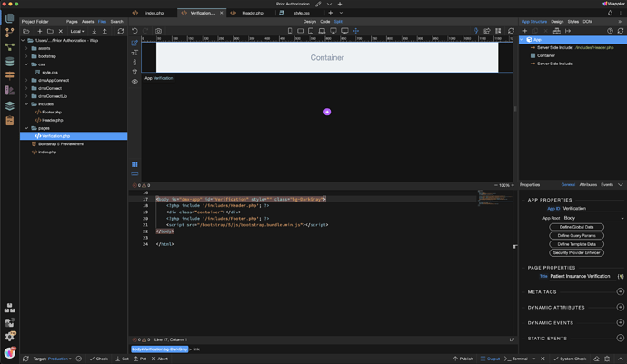Click System Check in bottom bar
The height and width of the screenshot is (364, 627).
coord(570,359)
